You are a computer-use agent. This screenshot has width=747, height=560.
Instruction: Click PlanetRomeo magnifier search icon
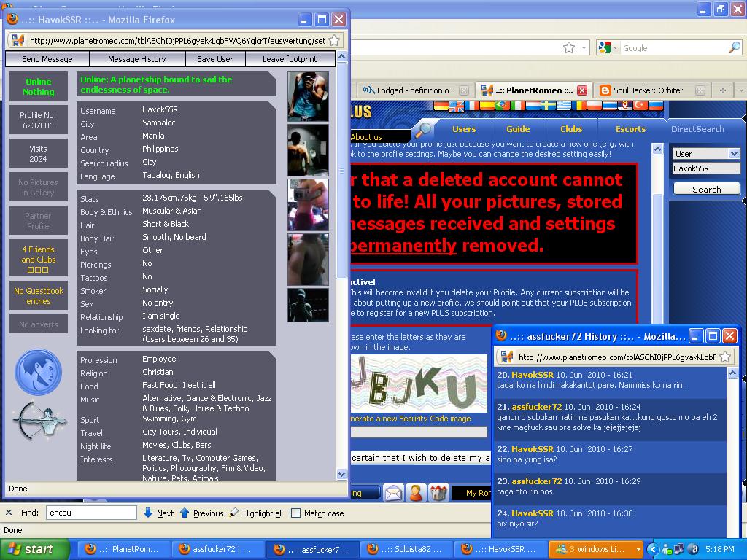tap(423, 128)
